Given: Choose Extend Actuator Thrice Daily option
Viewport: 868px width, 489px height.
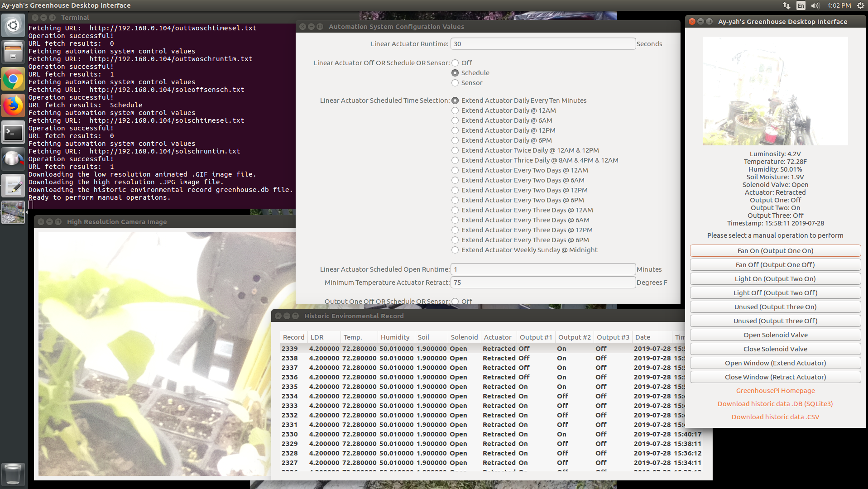Looking at the screenshot, I should tap(455, 160).
